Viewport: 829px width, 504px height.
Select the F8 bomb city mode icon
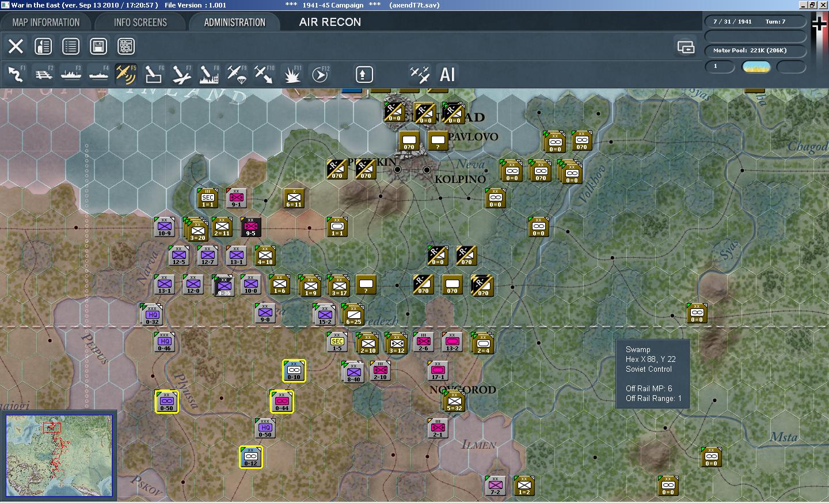(209, 74)
